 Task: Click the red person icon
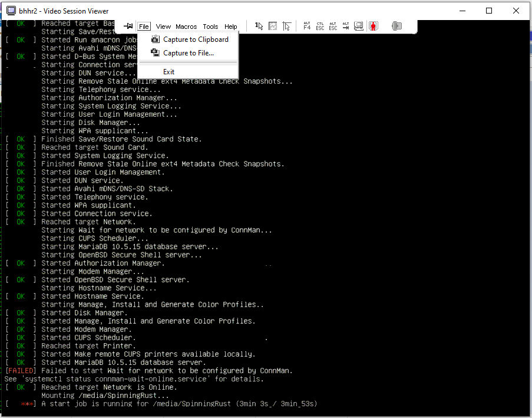pyautogui.click(x=373, y=26)
